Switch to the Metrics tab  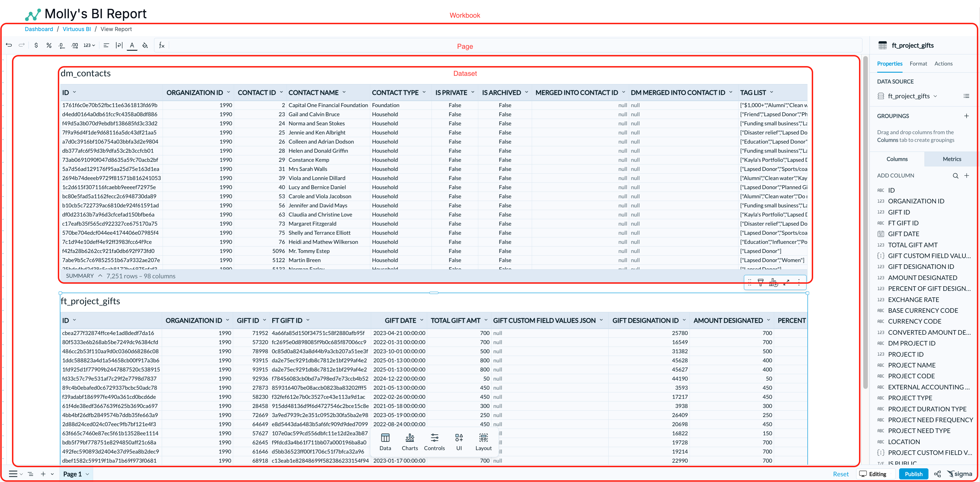pyautogui.click(x=952, y=159)
